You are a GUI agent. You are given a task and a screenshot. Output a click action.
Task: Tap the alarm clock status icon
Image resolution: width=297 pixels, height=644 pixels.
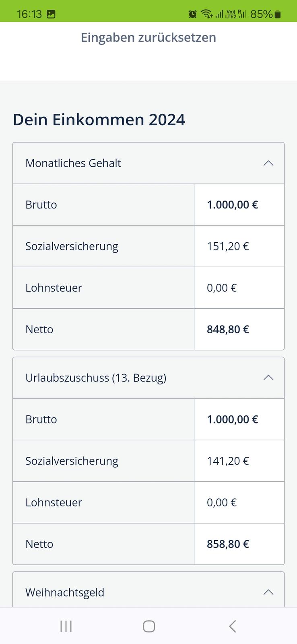tap(193, 14)
